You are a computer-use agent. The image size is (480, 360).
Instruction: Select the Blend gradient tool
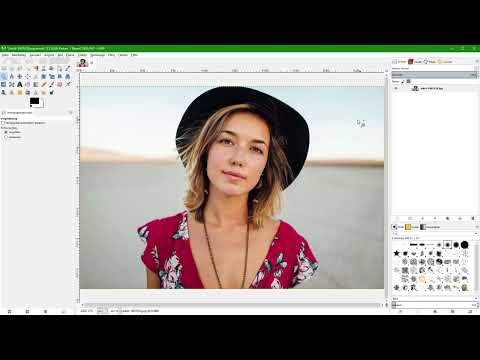(x=36, y=84)
